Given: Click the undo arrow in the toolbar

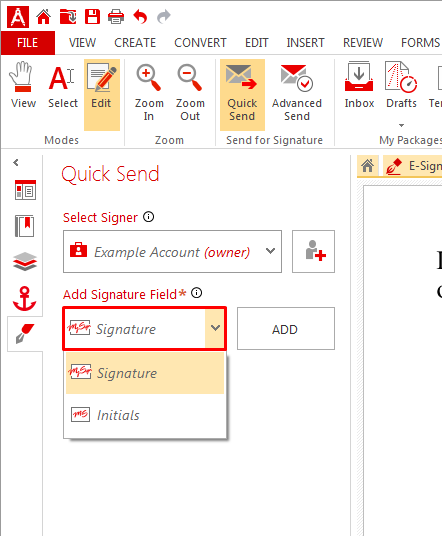Looking at the screenshot, I should (x=140, y=16).
